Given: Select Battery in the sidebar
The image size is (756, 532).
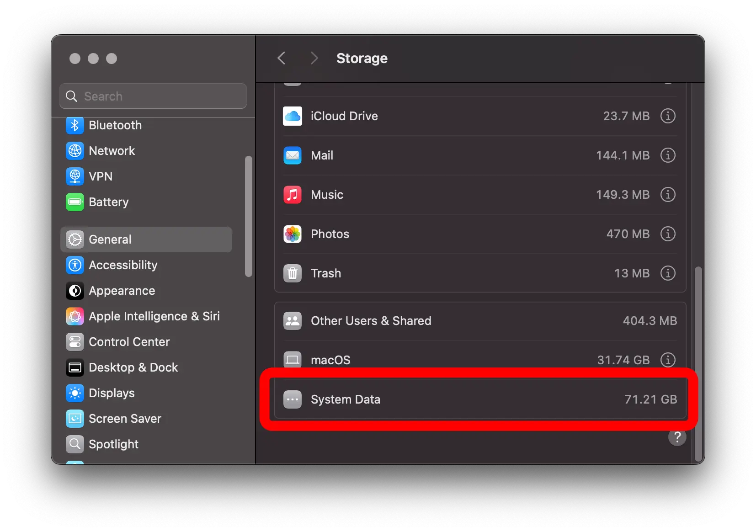Looking at the screenshot, I should 146,202.
